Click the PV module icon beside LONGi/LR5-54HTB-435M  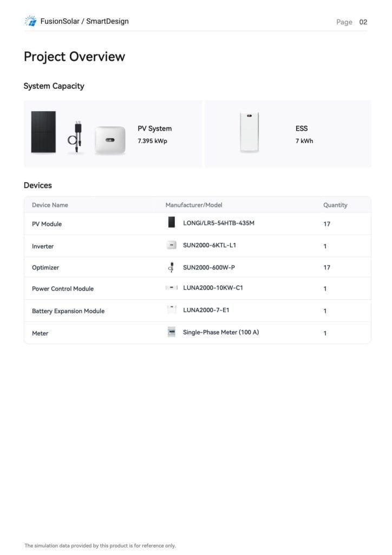tap(172, 222)
